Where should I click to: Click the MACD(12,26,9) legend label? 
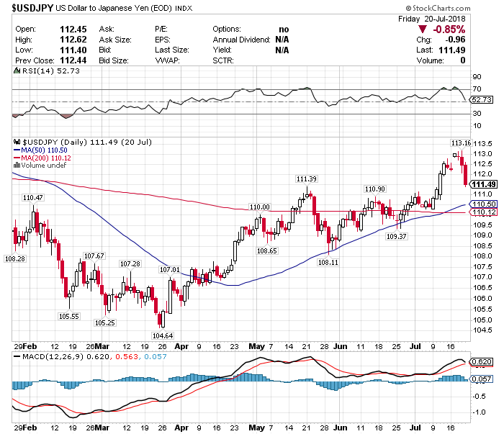[53, 356]
